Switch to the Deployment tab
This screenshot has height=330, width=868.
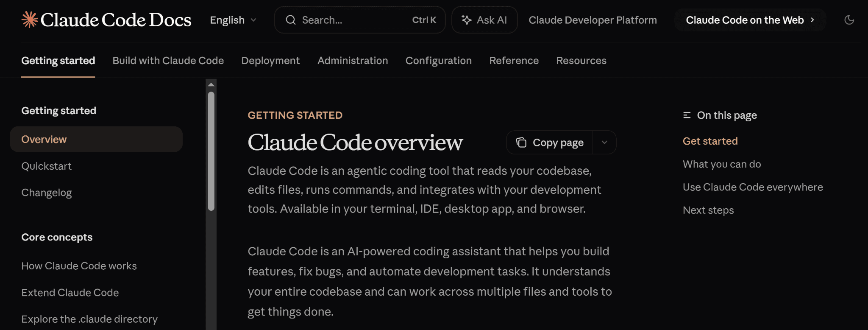[270, 61]
